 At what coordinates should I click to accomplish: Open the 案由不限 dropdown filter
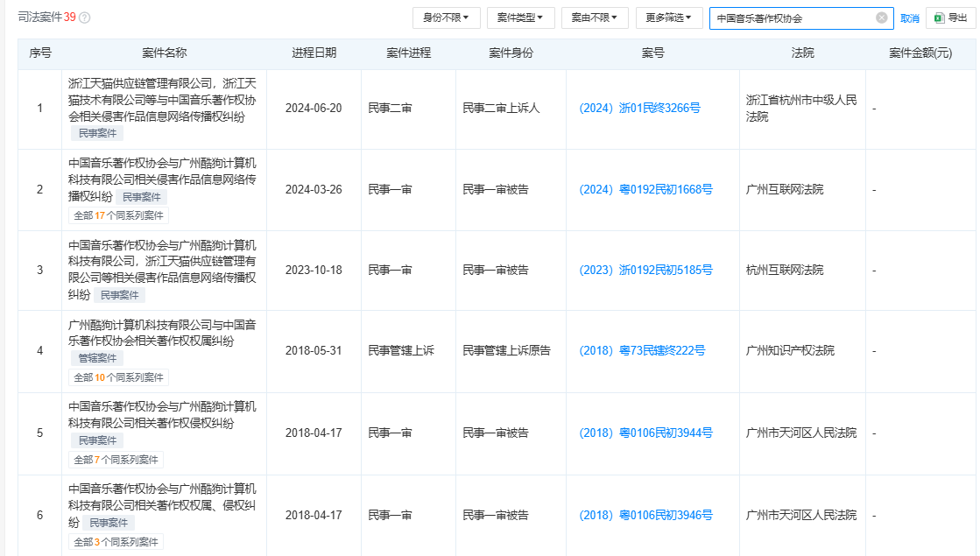point(595,18)
